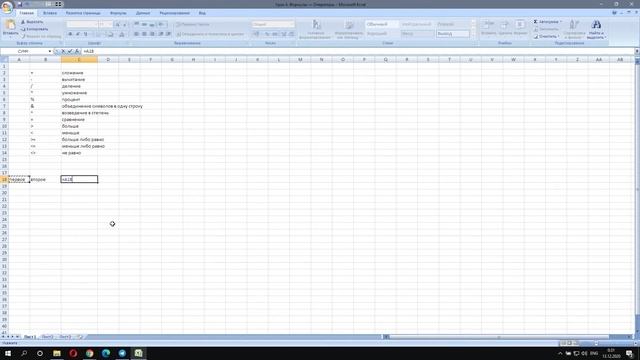Open font name combo box
Image resolution: width=640 pixels, height=360 pixels.
82,24
